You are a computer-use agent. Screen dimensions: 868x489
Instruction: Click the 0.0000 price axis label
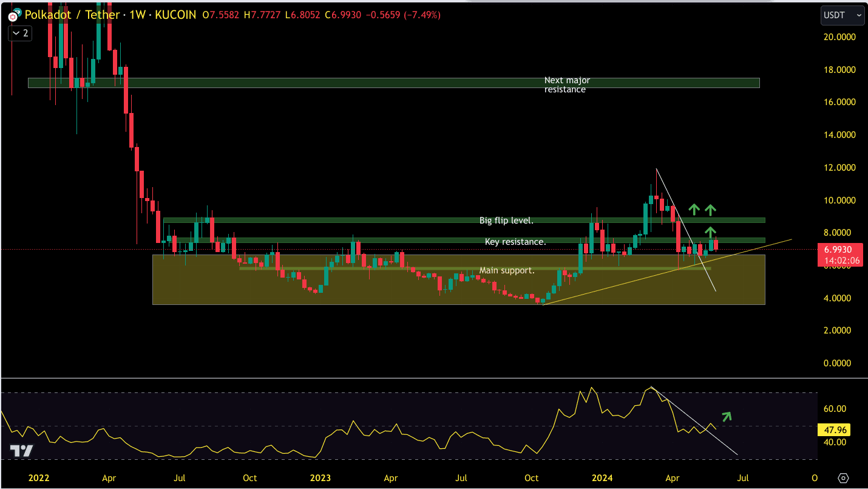pos(836,363)
